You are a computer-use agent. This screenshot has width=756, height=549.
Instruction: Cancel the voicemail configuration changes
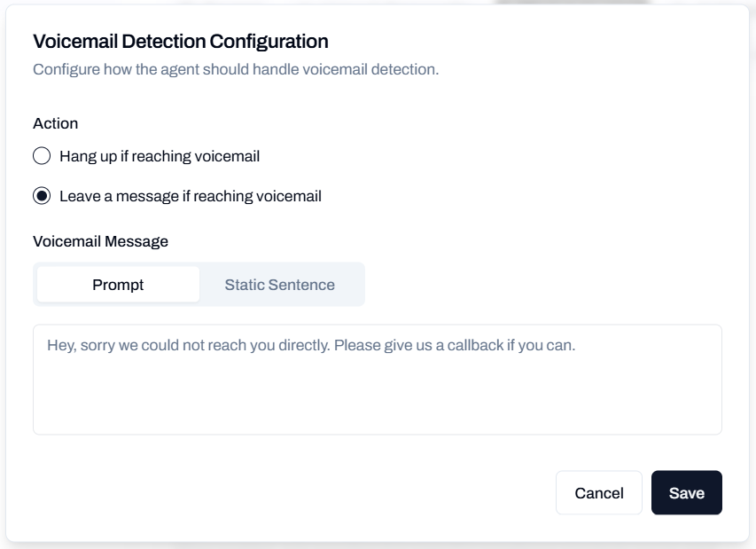pyautogui.click(x=598, y=492)
